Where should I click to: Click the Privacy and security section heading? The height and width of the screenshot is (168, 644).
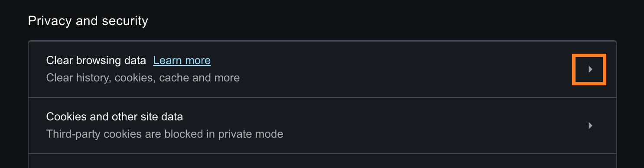click(x=88, y=21)
